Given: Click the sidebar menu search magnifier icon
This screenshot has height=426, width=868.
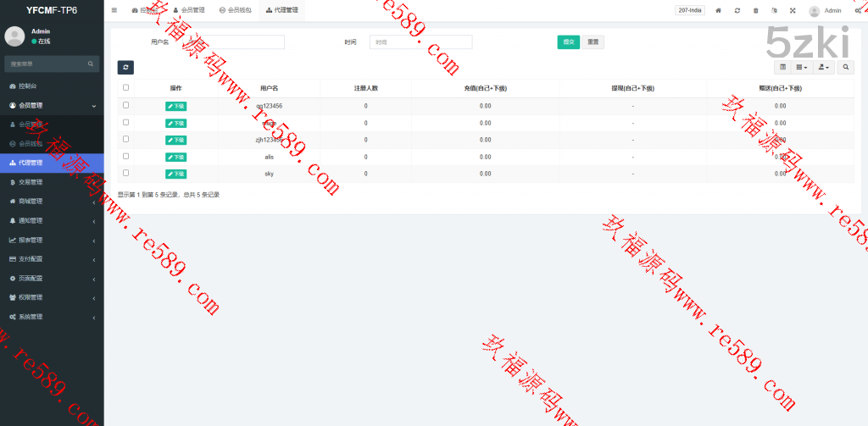Looking at the screenshot, I should 90,64.
